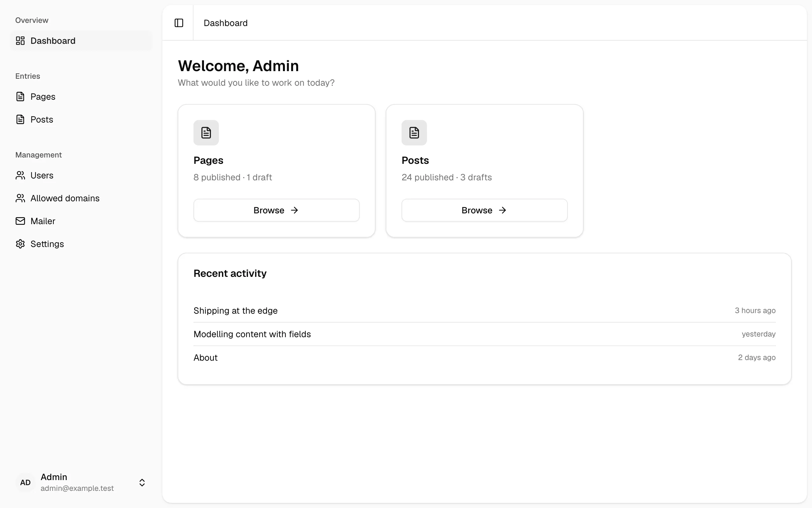Viewport: 812px width, 508px height.
Task: Click the Pages card document icon
Action: [x=206, y=133]
